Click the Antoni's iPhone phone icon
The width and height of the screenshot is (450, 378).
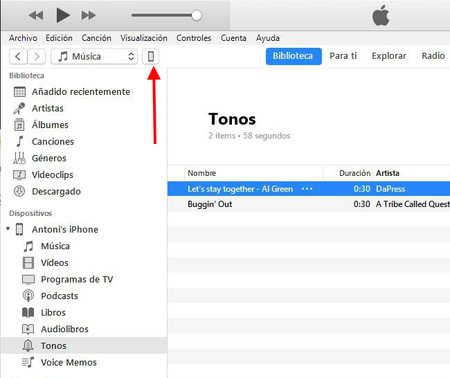click(x=20, y=229)
